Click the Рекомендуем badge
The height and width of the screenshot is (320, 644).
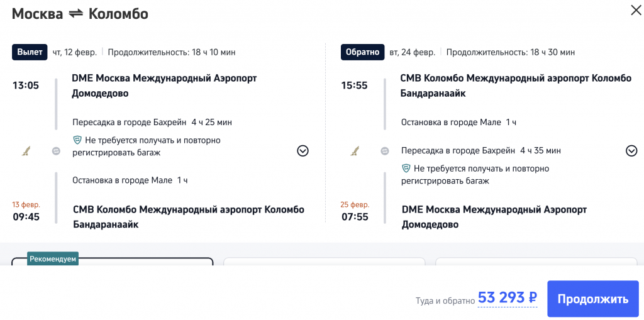(x=53, y=258)
